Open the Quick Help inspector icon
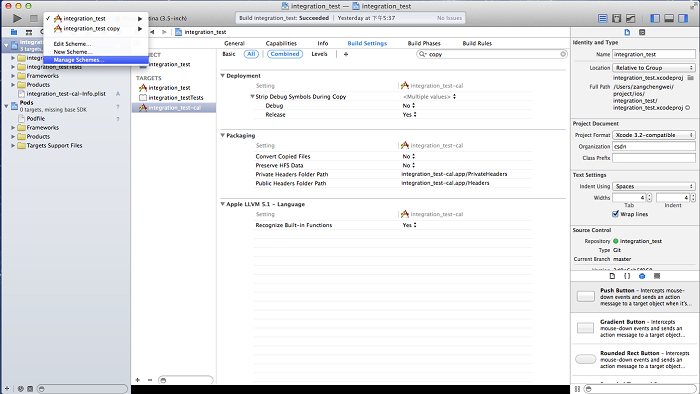This screenshot has height=394, width=700. 642,32
